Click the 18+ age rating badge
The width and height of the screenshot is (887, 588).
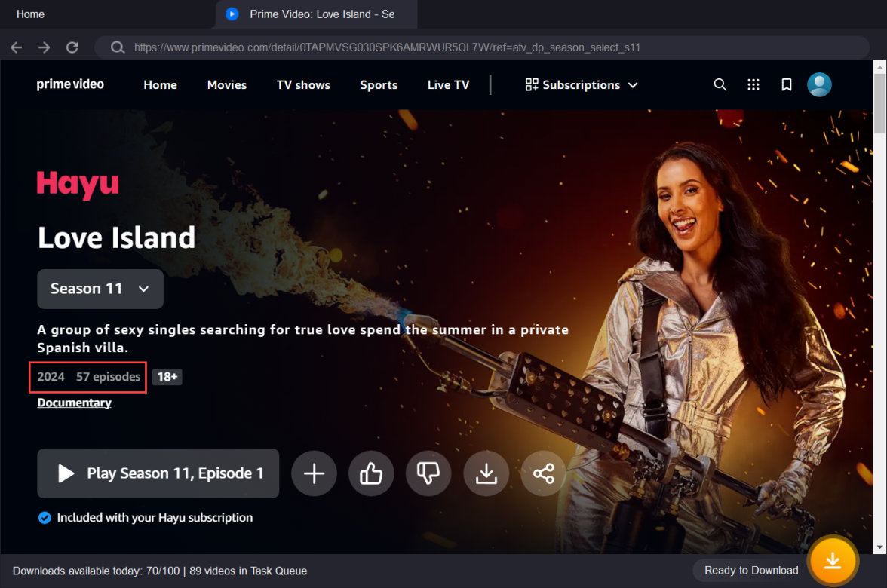tap(167, 377)
